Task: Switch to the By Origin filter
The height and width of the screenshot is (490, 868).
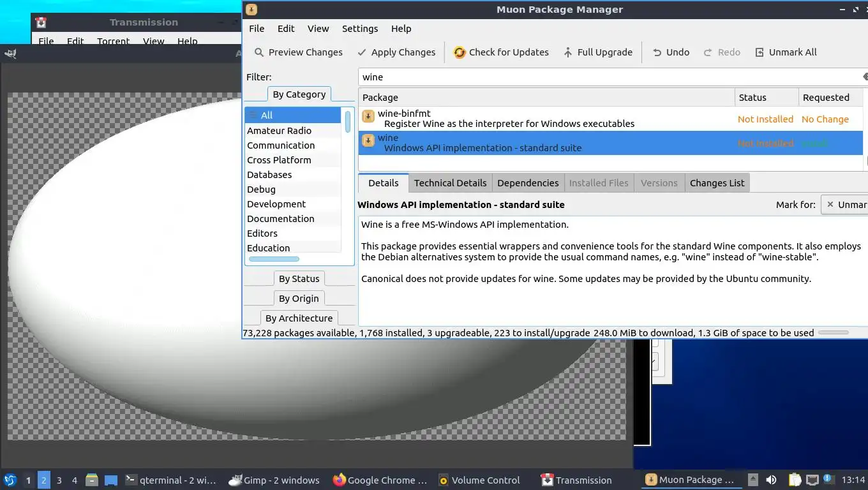Action: (299, 299)
